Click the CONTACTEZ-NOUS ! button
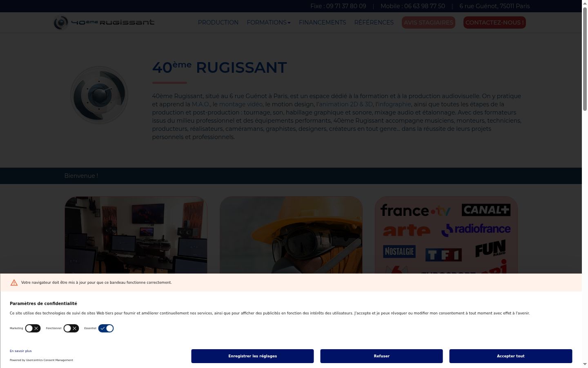 pos(494,22)
